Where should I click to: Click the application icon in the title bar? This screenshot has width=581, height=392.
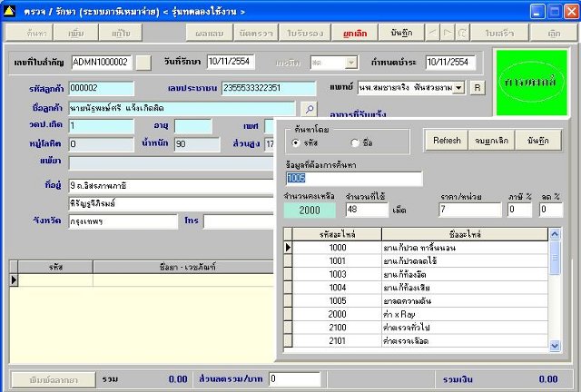10,11
